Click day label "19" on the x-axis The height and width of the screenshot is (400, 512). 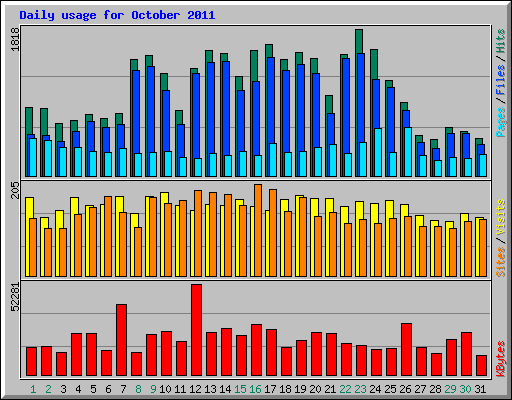pos(300,389)
